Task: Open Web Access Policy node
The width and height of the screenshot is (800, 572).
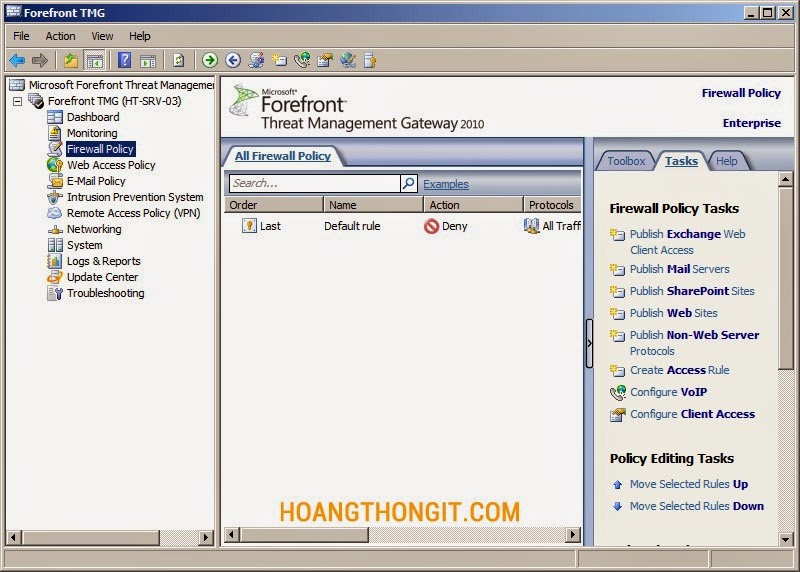Action: pyautogui.click(x=111, y=165)
